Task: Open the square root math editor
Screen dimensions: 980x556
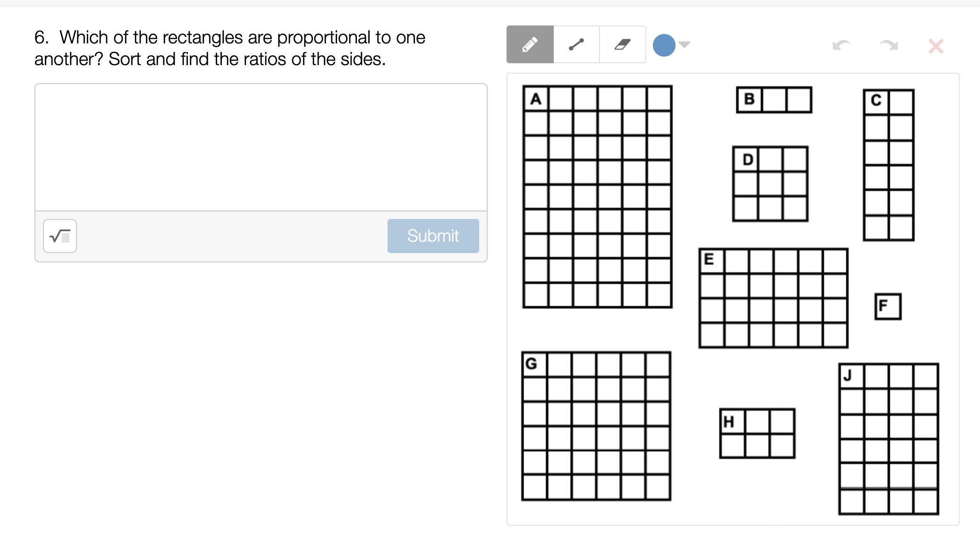Action: pos(60,236)
